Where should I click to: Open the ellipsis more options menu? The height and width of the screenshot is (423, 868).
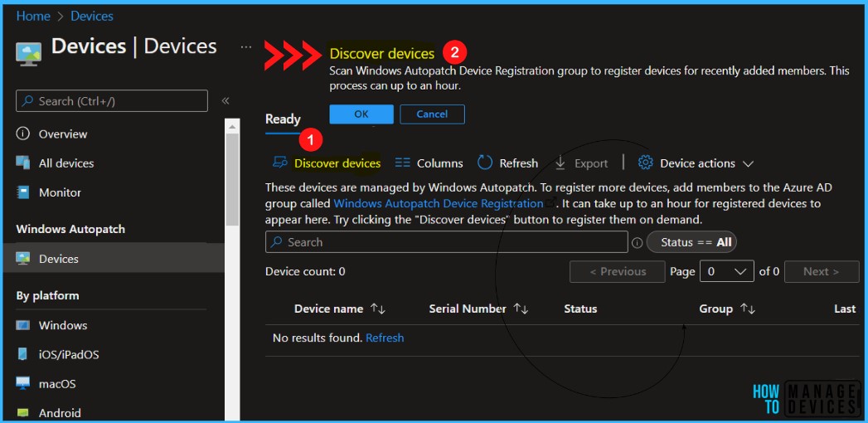[246, 47]
